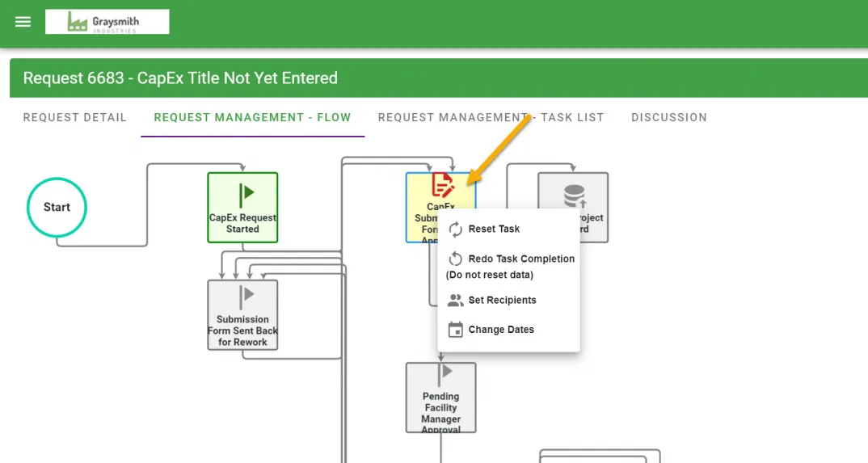868x463 pixels.
Task: Click the Graysmith Industries logo
Action: click(107, 22)
